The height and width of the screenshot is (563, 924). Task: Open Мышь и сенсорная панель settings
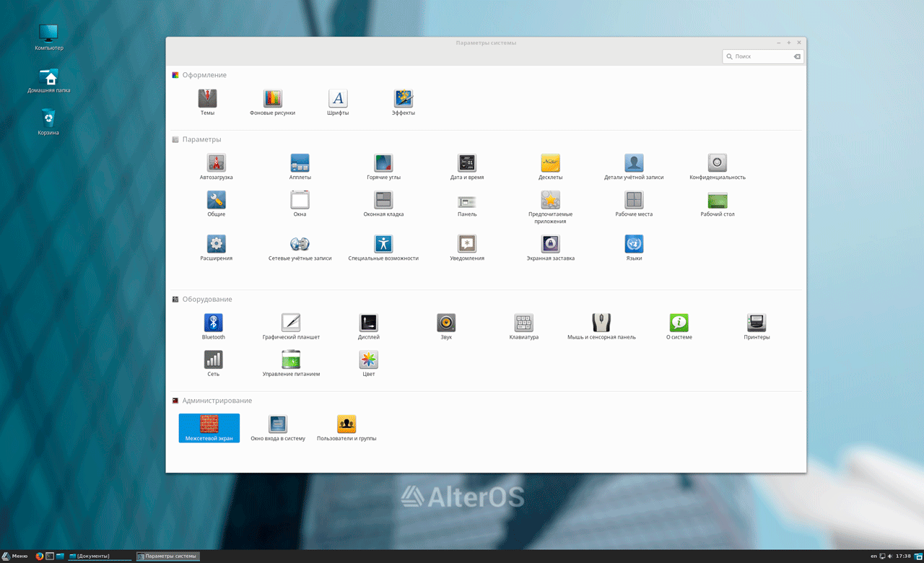(x=601, y=327)
